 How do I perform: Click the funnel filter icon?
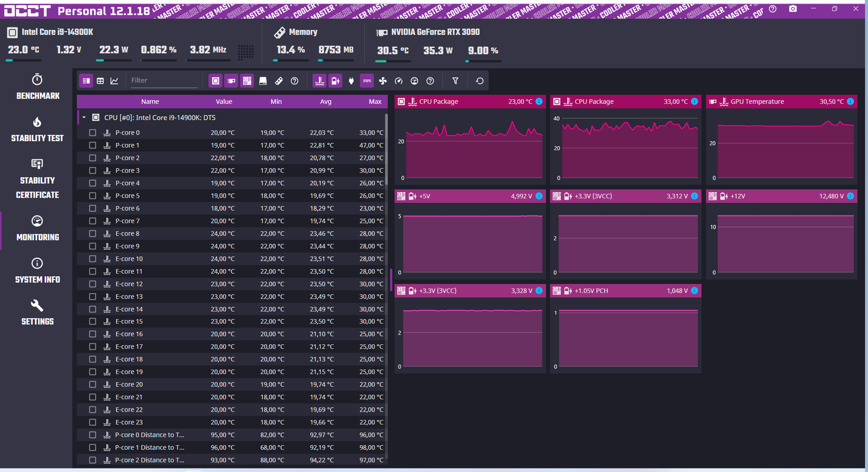[x=455, y=81]
